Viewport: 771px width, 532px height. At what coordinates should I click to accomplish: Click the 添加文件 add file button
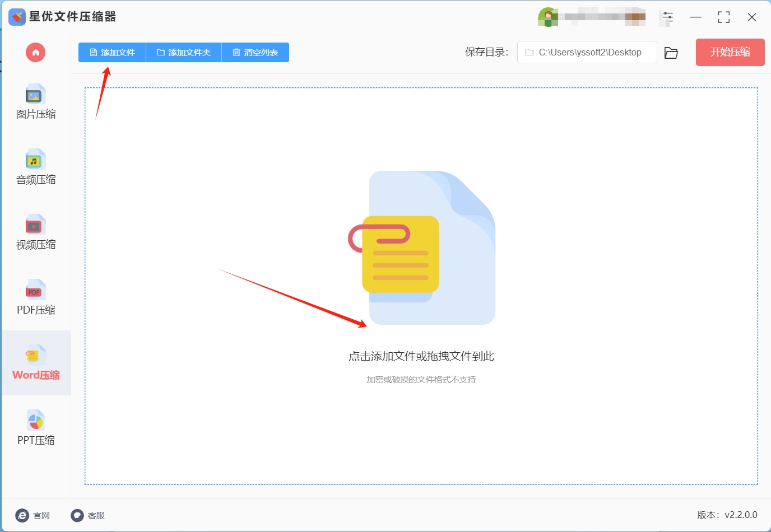(112, 53)
